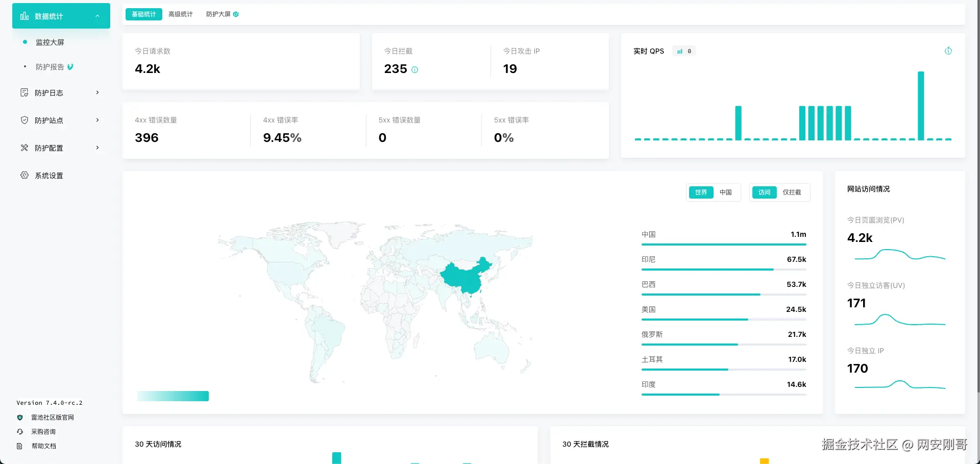980x464 pixels.
Task: Switch to the 基础统计 tab
Action: (144, 14)
